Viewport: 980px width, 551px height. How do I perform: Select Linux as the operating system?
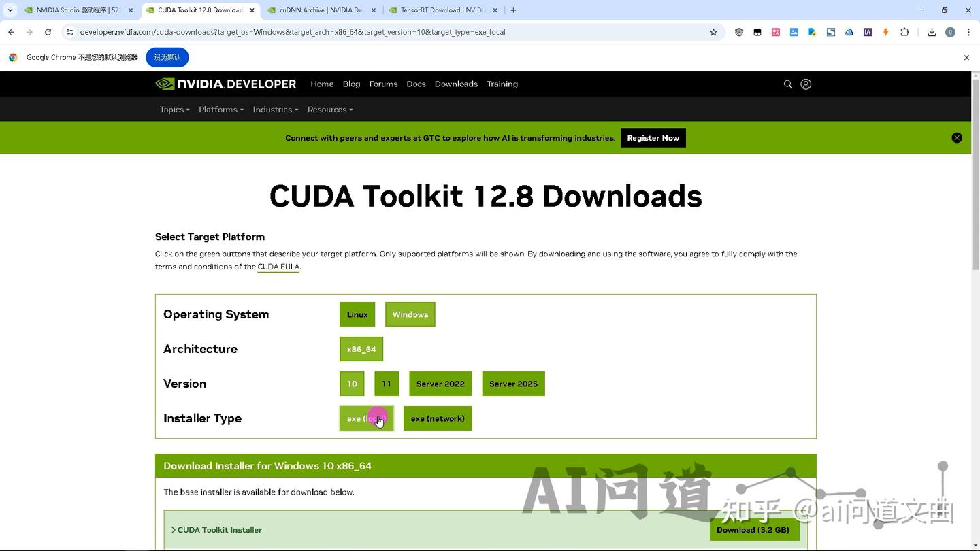(x=357, y=314)
